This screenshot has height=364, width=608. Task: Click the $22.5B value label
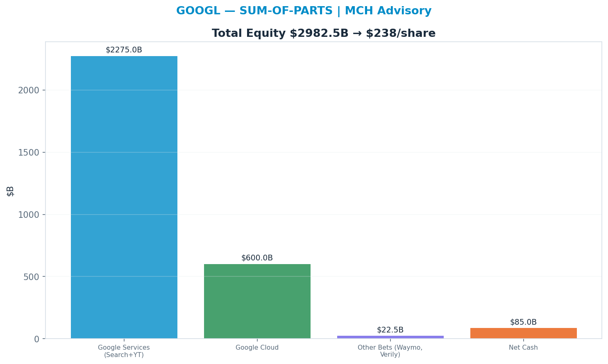tap(390, 330)
